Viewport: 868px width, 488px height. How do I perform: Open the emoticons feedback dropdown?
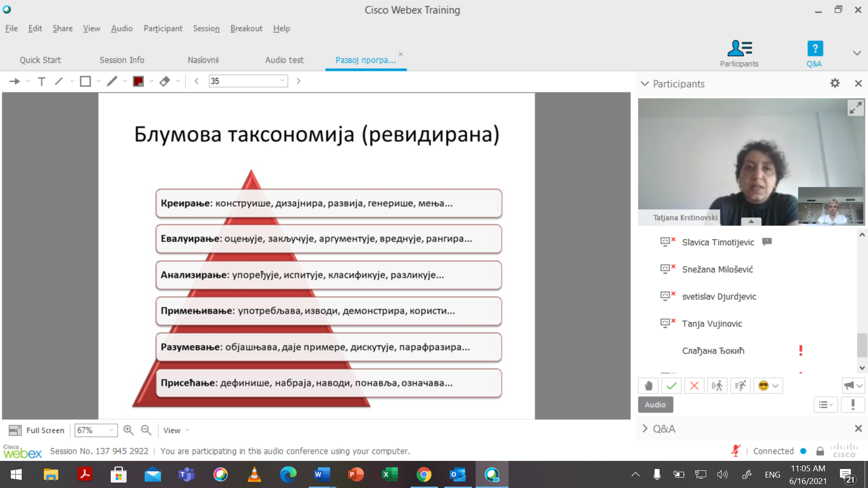click(x=775, y=386)
